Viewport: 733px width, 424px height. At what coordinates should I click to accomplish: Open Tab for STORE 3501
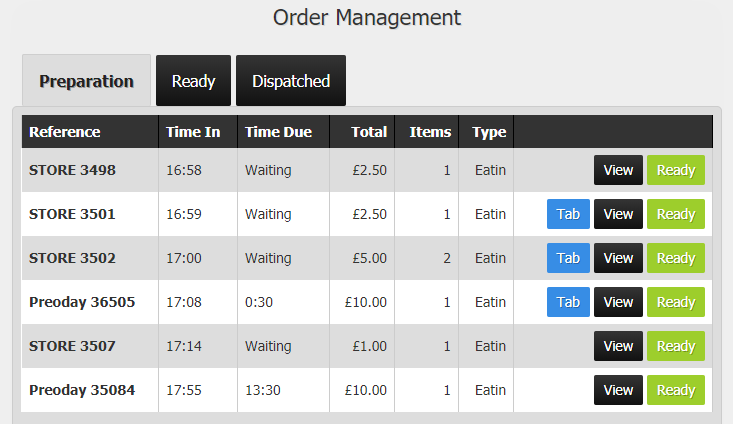[x=568, y=214]
